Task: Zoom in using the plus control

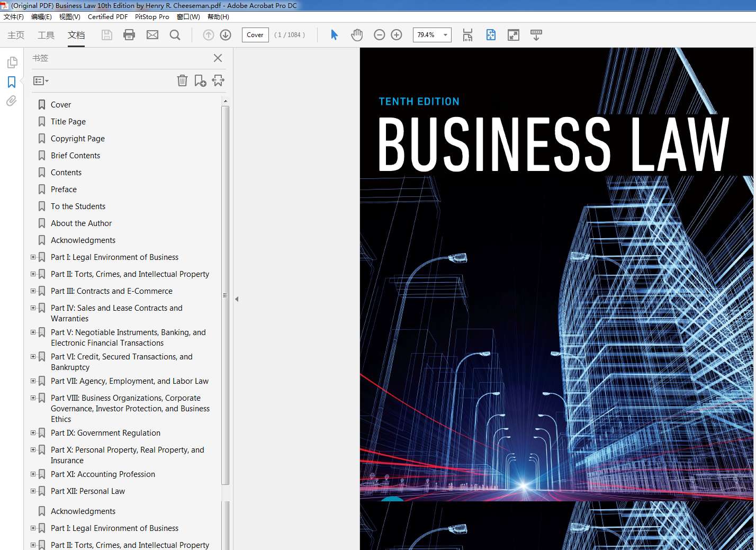Action: (396, 35)
